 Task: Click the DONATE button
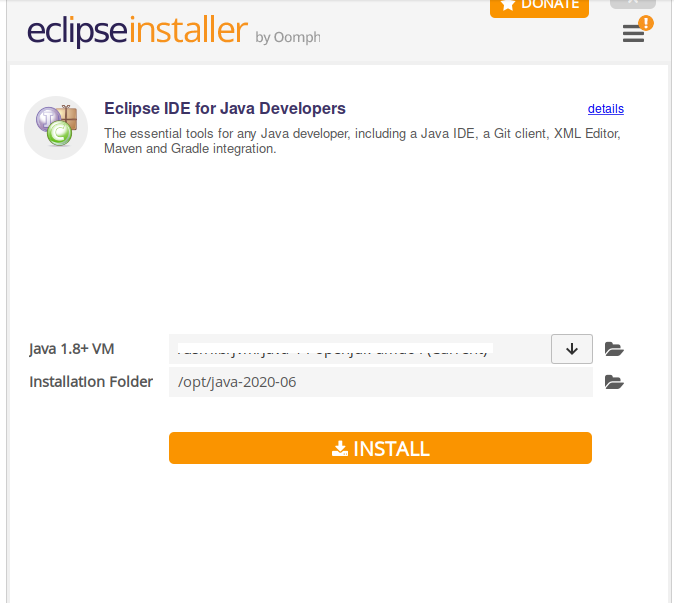point(539,7)
